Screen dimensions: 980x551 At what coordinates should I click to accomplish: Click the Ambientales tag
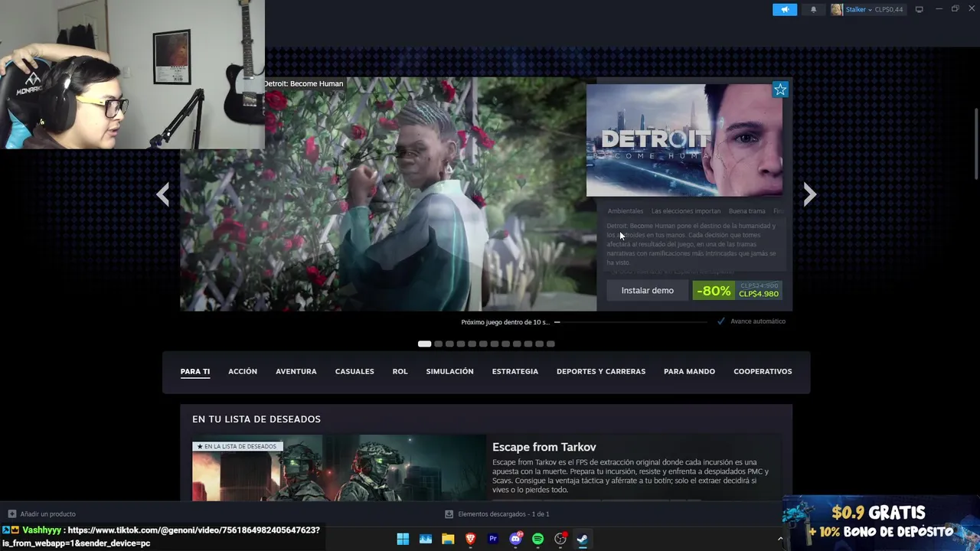tap(626, 211)
